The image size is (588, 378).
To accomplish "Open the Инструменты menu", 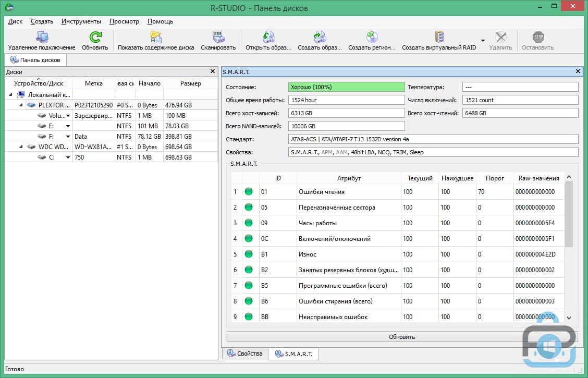I will coord(81,21).
